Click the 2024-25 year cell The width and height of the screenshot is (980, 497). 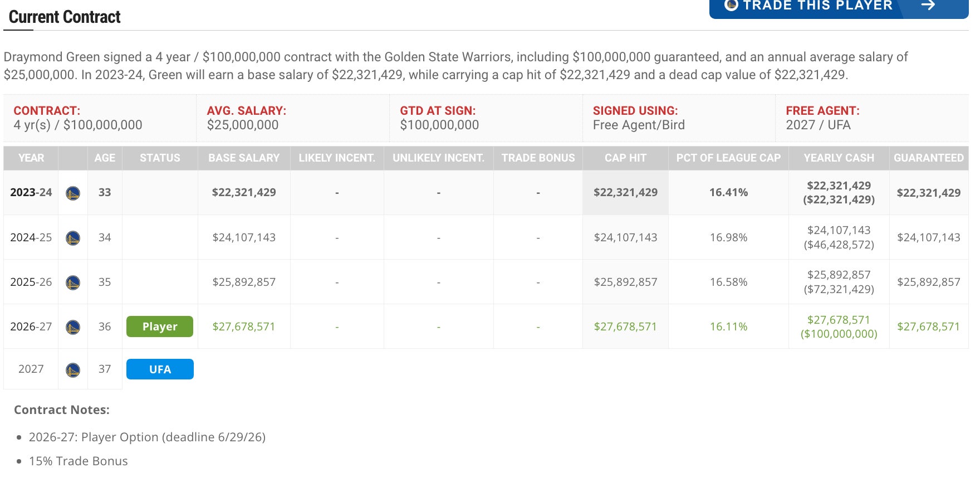[x=31, y=237]
